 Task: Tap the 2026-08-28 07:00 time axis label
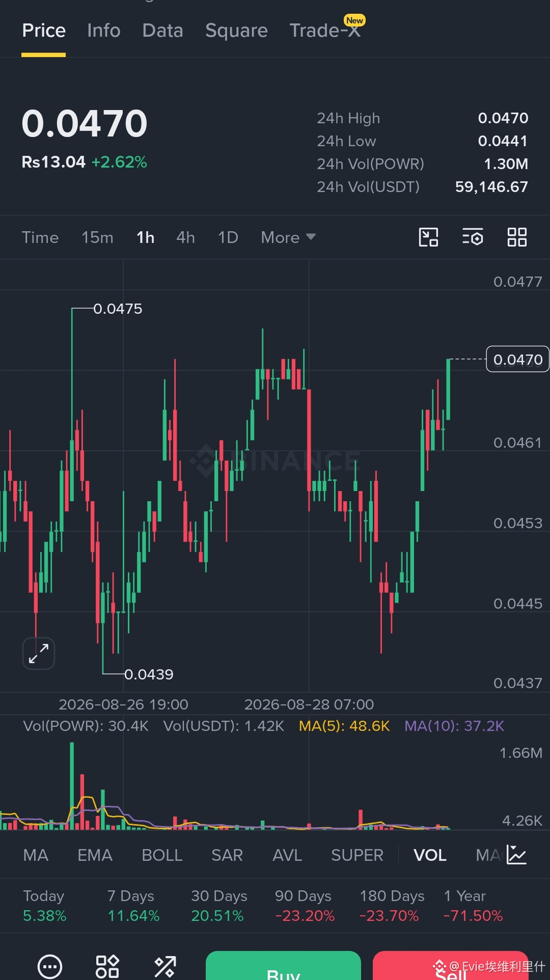click(x=309, y=704)
